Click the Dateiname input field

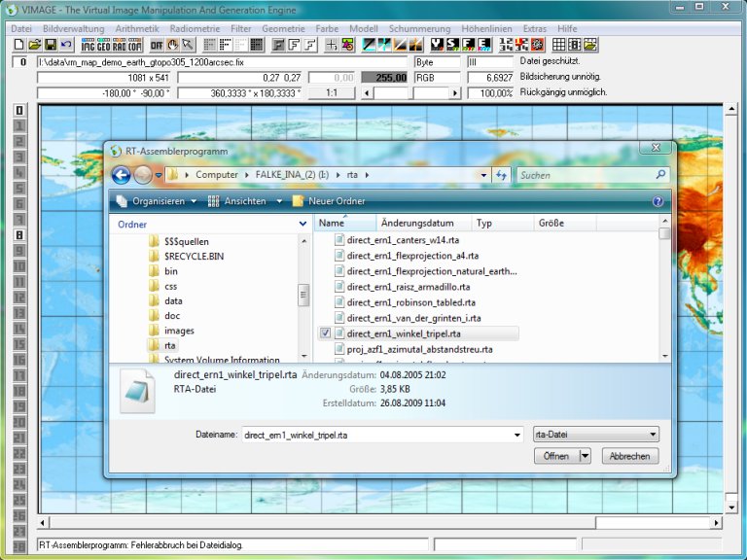point(379,435)
